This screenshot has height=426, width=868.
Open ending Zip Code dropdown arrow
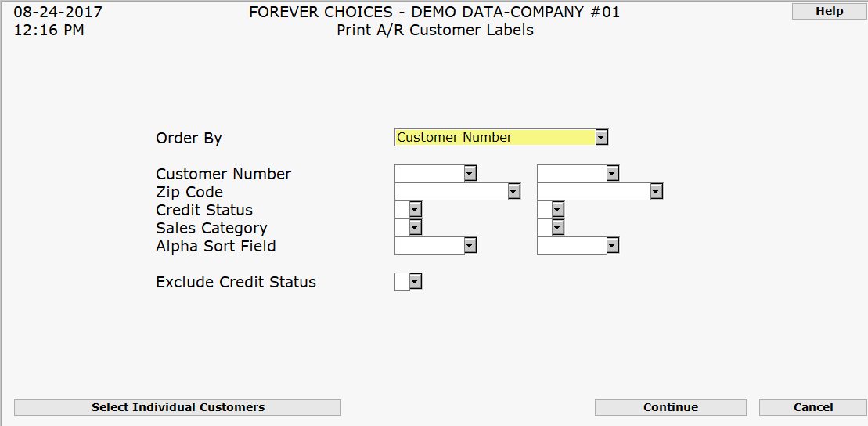pos(656,191)
